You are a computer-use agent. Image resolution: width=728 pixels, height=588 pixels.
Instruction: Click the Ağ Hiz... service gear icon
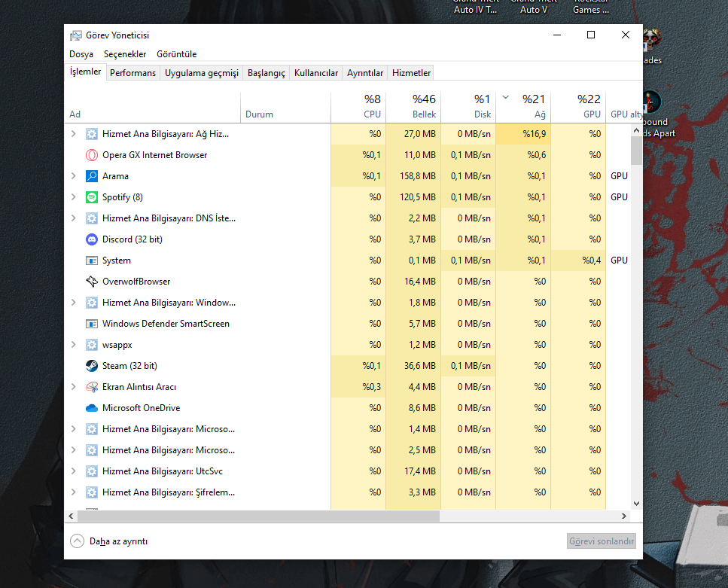92,134
